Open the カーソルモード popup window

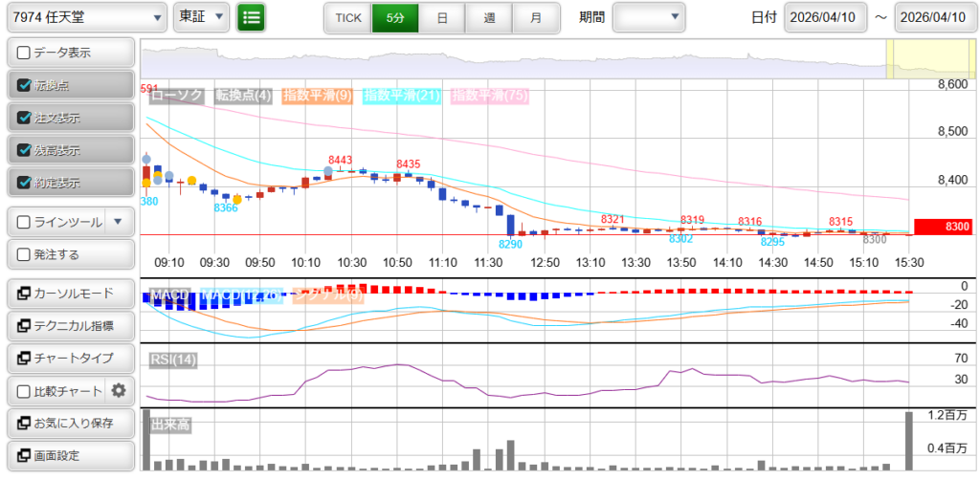tap(70, 294)
